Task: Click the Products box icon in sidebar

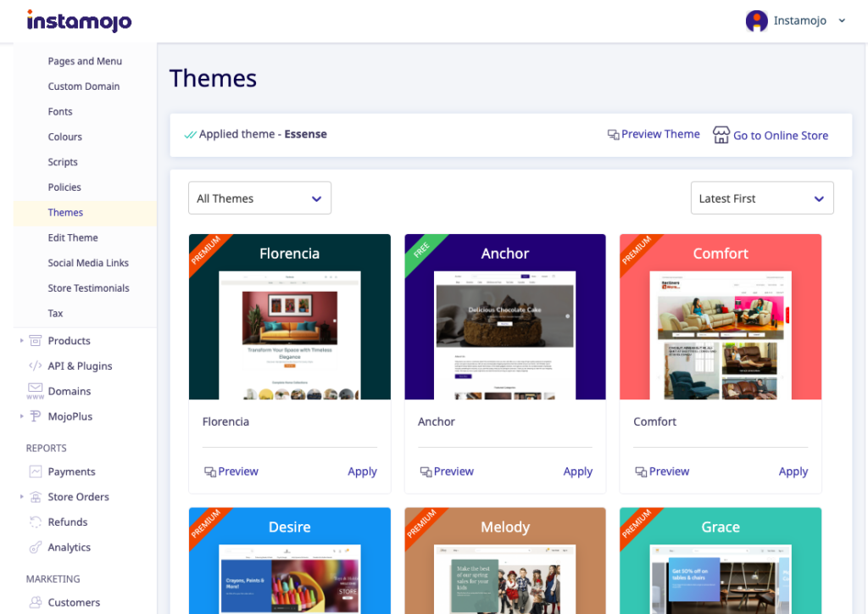Action: 36,341
